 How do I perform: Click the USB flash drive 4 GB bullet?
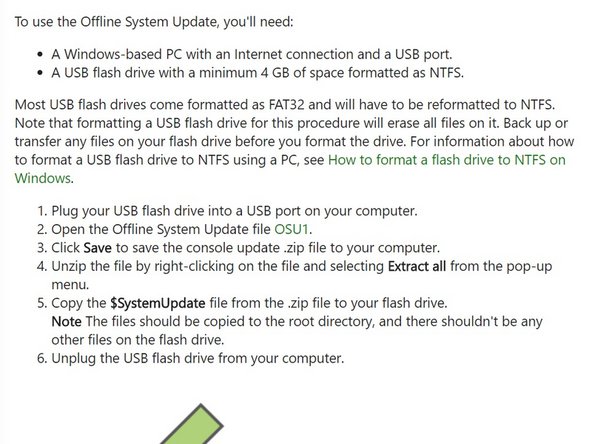(x=257, y=72)
